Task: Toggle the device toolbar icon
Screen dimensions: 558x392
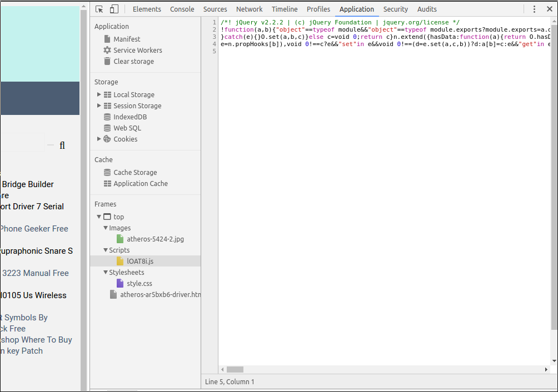Action: click(x=114, y=9)
